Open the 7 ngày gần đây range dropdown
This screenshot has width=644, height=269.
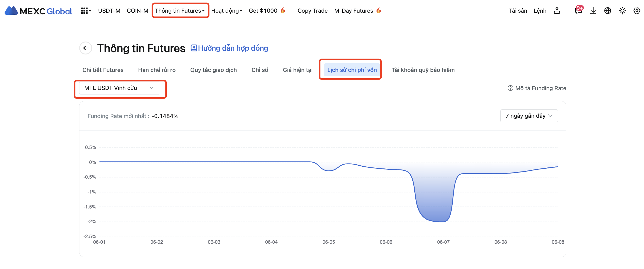coord(529,116)
